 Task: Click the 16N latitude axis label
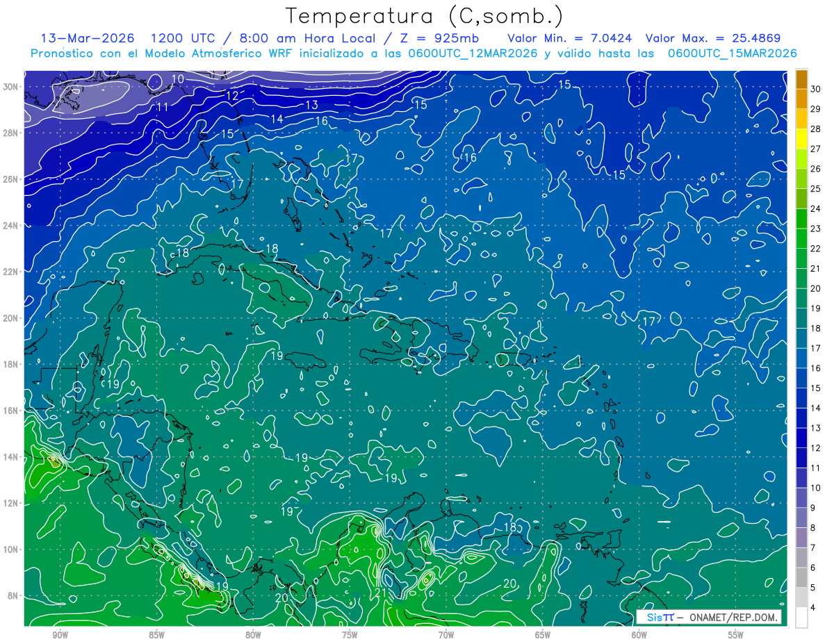pos(12,411)
